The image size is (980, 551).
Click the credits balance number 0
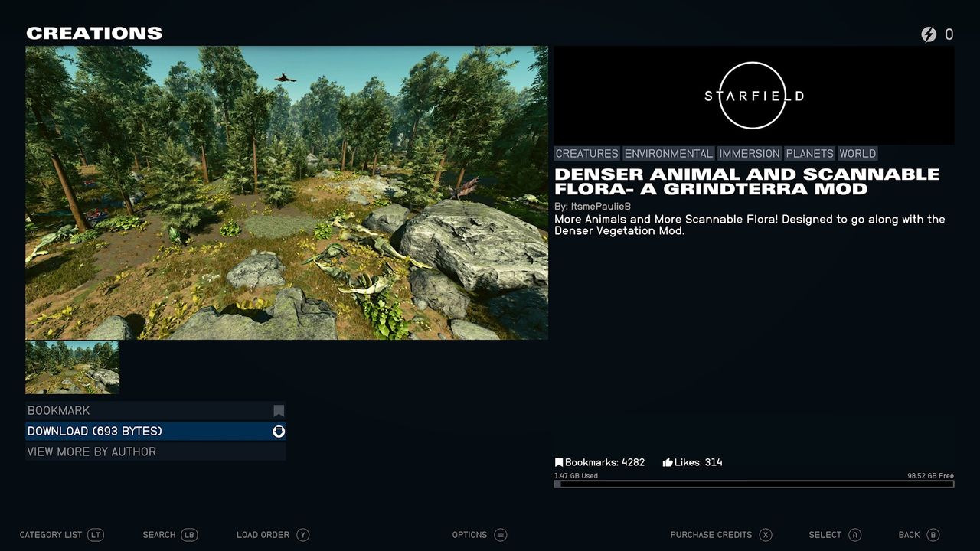coord(949,34)
